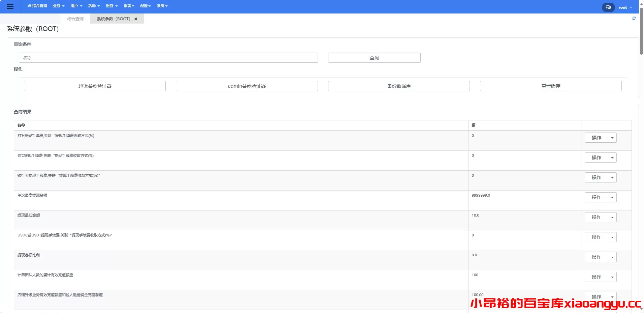Expand the action caret for 提现最低金额 row
The width and height of the screenshot is (644, 313).
coord(612,217)
